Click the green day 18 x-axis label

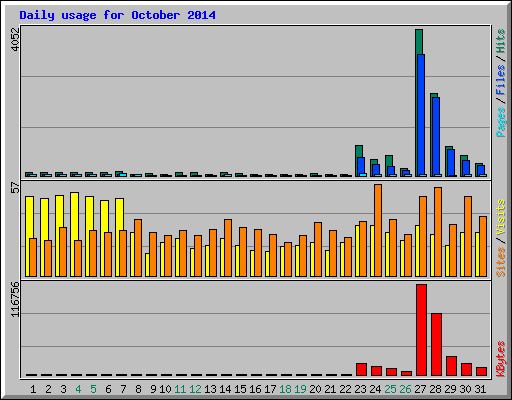click(285, 389)
